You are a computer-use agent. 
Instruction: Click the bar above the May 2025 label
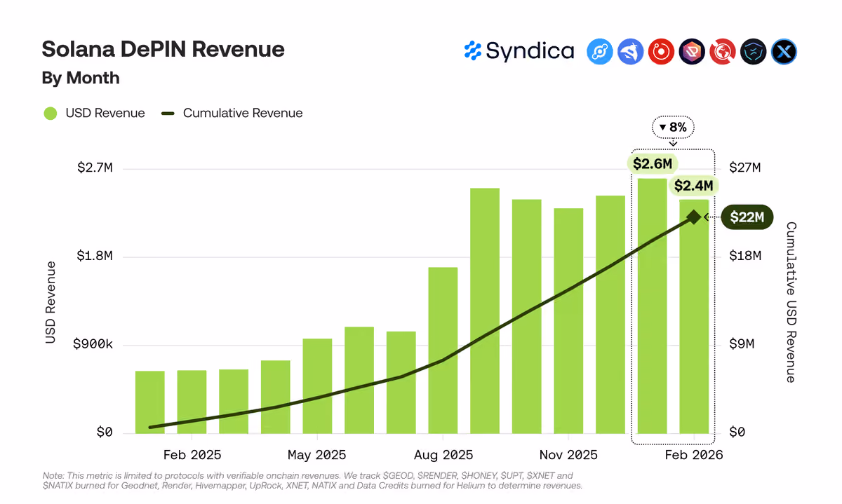(x=317, y=386)
